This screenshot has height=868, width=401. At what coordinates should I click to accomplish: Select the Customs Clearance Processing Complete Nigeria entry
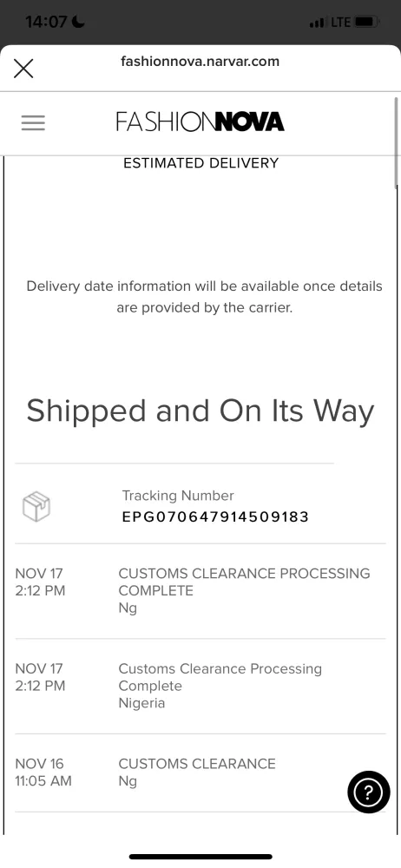tap(200, 686)
